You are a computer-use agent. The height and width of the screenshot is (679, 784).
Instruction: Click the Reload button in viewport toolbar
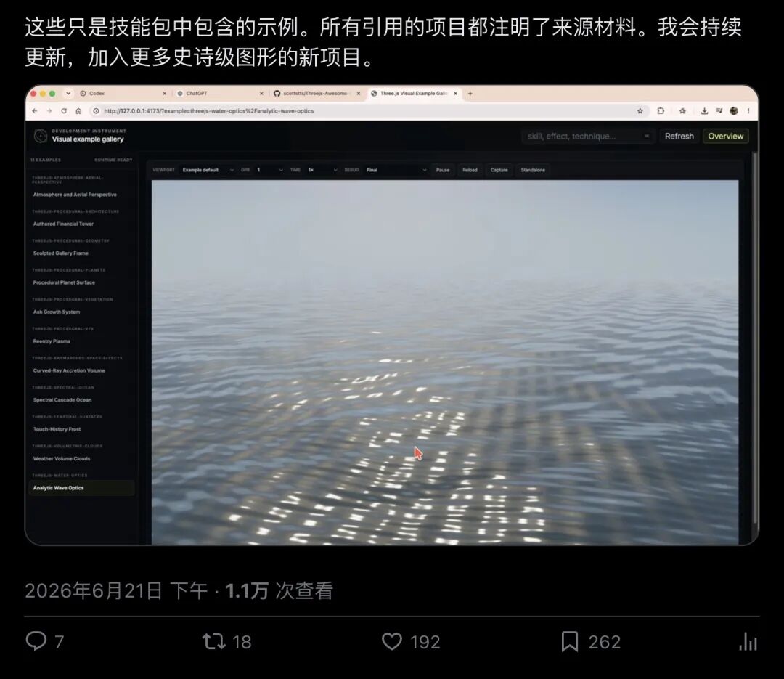point(470,170)
